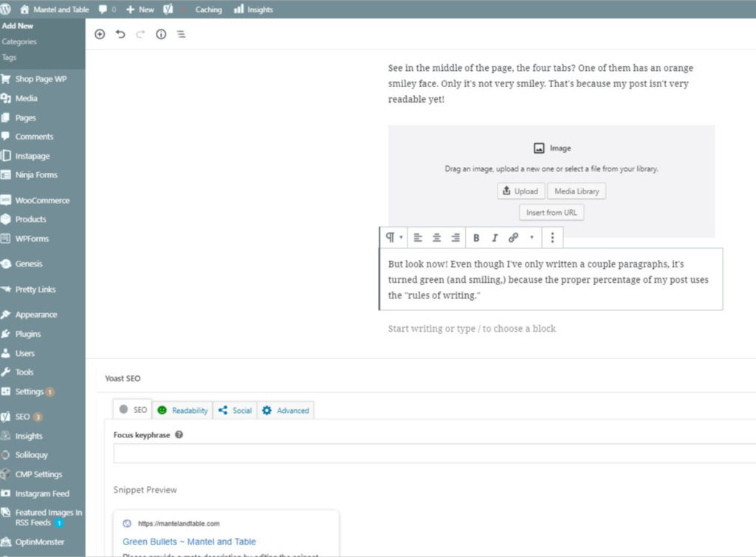Click the redo arrow icon
Screen dimensions: 756x557
coord(140,34)
